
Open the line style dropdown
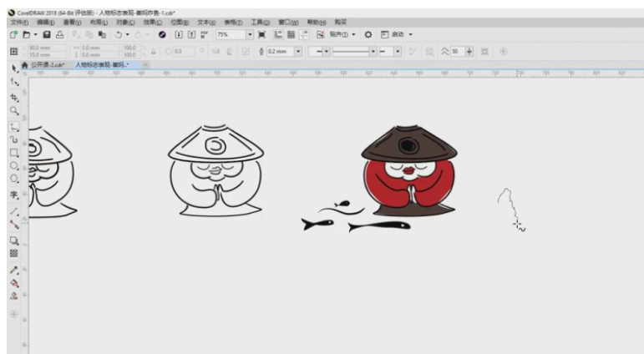373,51
